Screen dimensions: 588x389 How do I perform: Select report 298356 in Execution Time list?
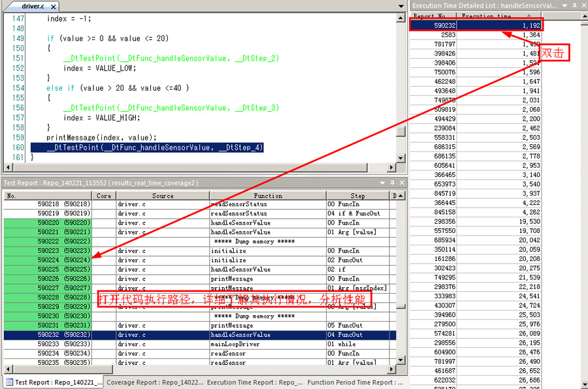tap(476, 221)
